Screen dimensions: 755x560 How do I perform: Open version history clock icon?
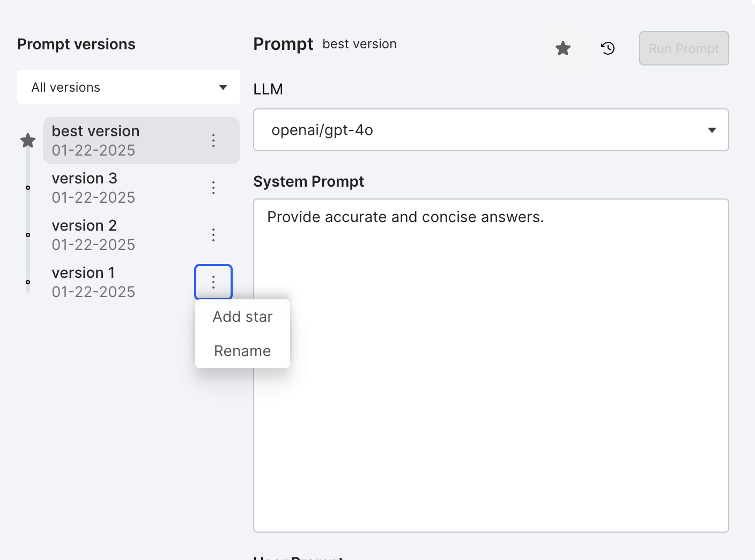point(608,48)
